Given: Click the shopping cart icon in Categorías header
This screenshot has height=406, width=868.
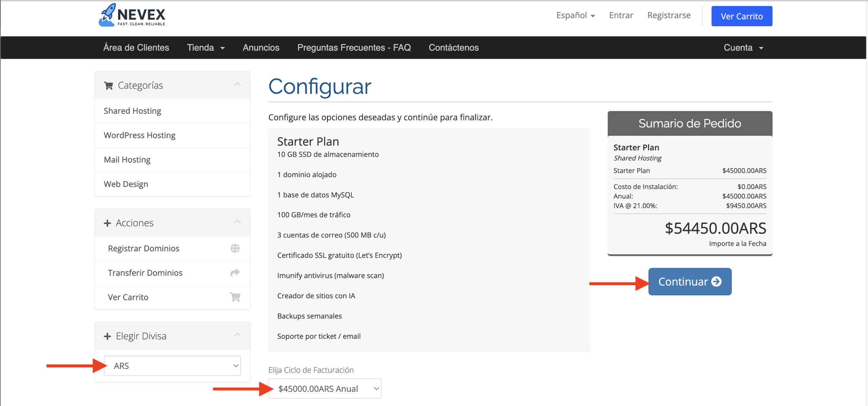Looking at the screenshot, I should click(108, 86).
